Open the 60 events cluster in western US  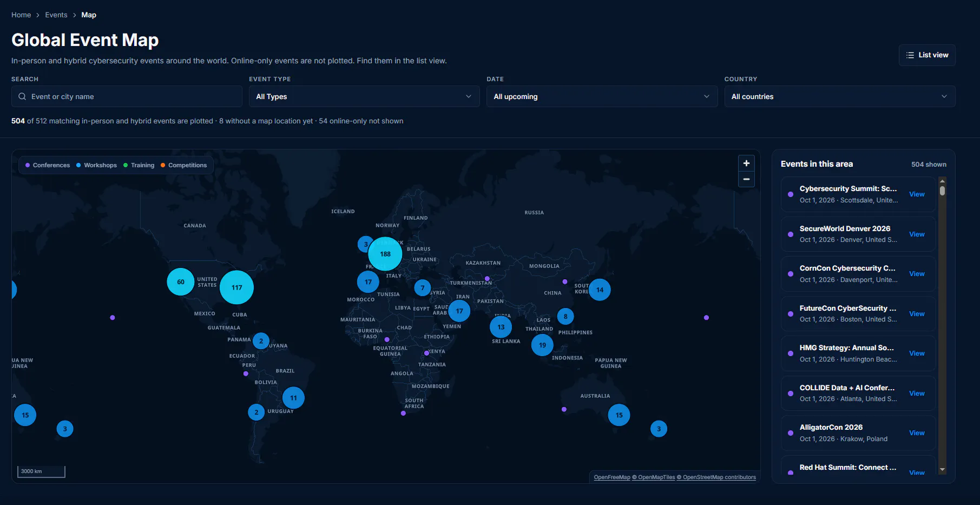(x=181, y=281)
